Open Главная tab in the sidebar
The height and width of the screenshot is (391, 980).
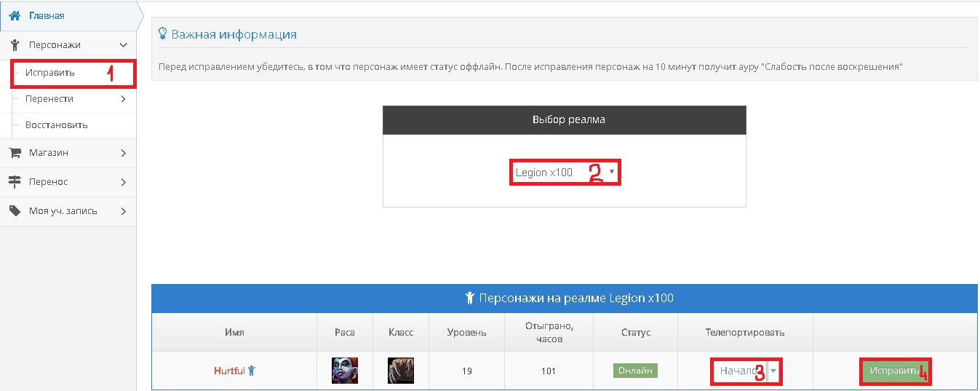[47, 15]
